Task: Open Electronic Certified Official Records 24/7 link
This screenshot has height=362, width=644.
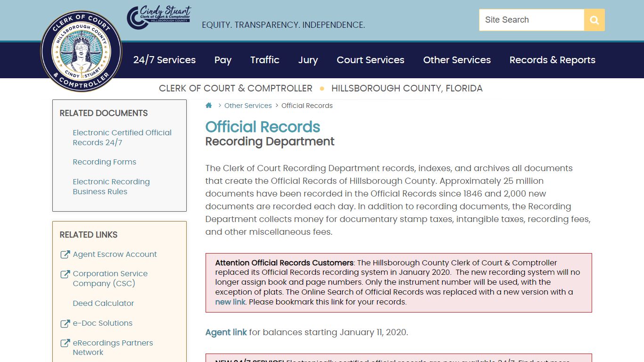Action: point(122,138)
